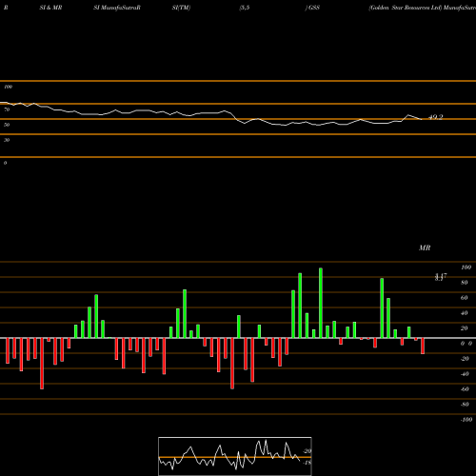The height and width of the screenshot is (476, 476).
Task: Click the final red bar of MR histogram
Action: click(x=423, y=346)
